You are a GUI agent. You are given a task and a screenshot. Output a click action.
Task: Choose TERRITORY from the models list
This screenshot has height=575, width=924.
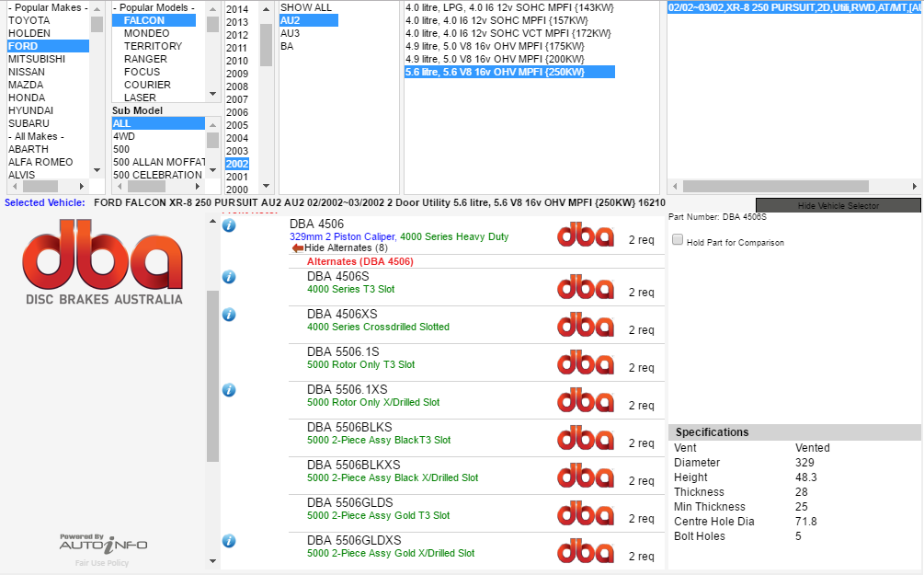[x=153, y=46]
